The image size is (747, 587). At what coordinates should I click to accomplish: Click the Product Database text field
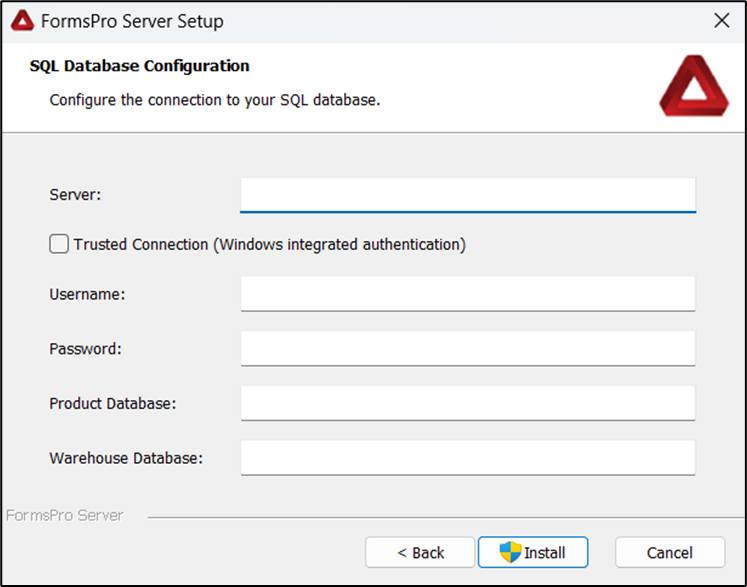pos(467,403)
